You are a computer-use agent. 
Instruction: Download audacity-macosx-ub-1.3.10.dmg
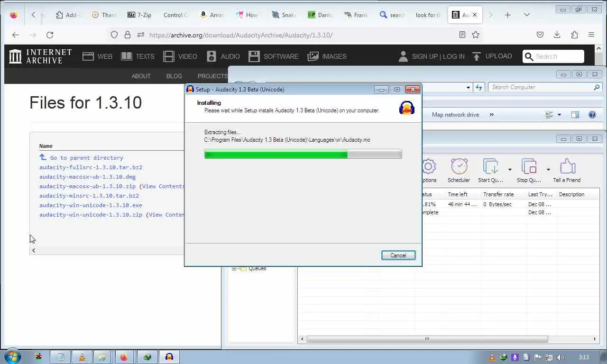(87, 177)
